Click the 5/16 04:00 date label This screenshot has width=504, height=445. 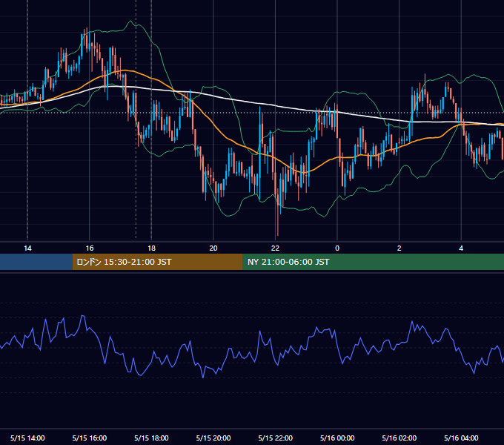tap(461, 438)
